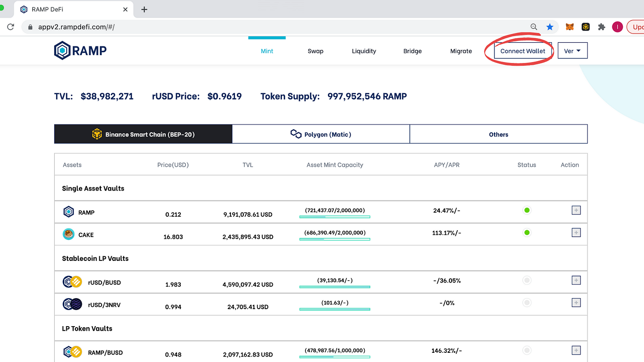Screen dimensions: 644x362
Task: Click the rUSD/BUSD pair icon
Action: tap(72, 282)
